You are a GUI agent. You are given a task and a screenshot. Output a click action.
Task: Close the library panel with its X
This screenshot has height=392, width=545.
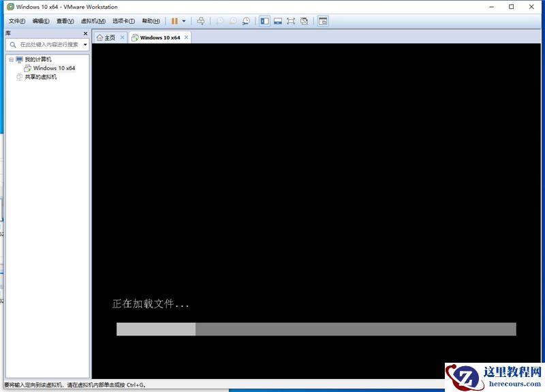[86, 33]
